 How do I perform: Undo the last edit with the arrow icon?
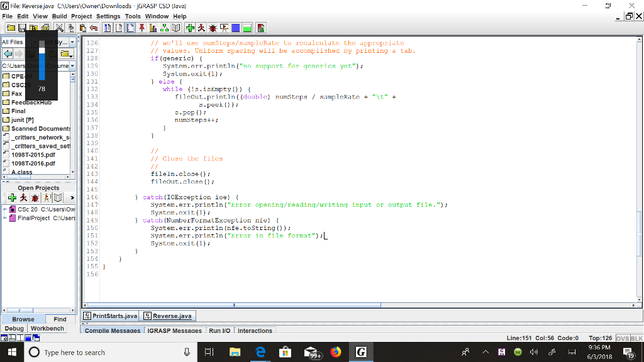coord(92,28)
